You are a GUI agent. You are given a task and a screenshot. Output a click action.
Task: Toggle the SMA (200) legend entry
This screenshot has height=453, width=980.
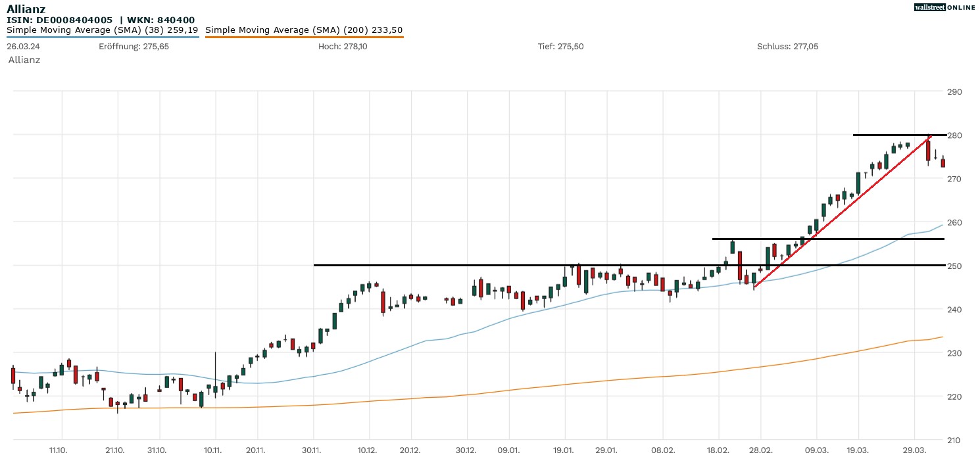pyautogui.click(x=304, y=30)
